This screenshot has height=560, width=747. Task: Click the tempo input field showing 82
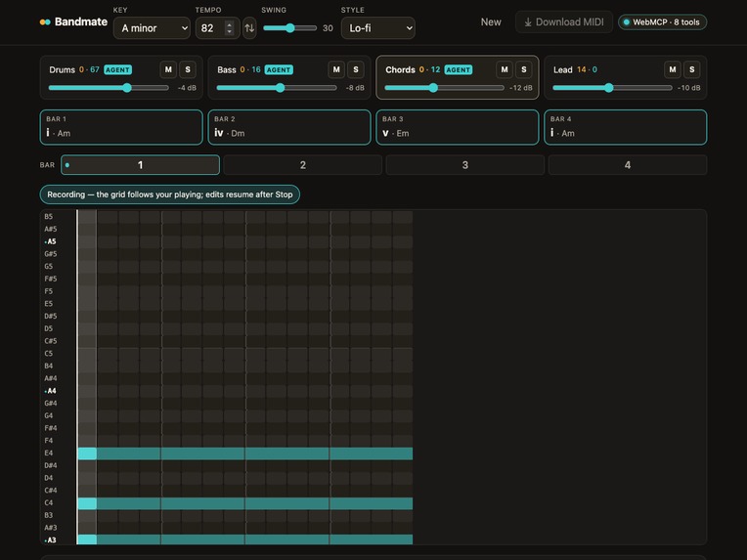217,28
